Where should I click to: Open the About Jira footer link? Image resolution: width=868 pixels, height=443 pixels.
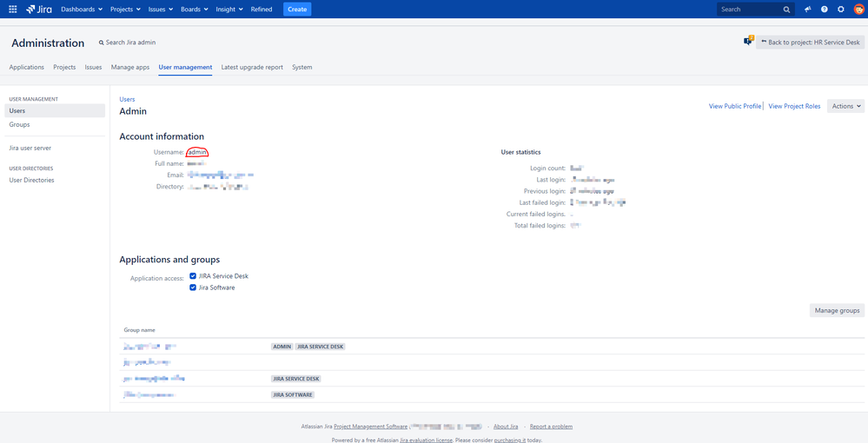pyautogui.click(x=506, y=427)
